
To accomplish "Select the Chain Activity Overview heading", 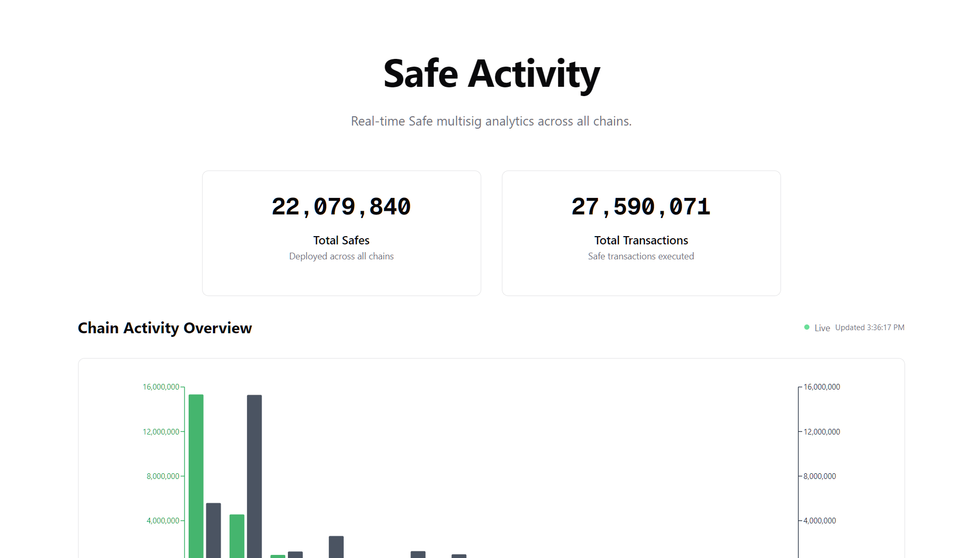I will coord(164,328).
